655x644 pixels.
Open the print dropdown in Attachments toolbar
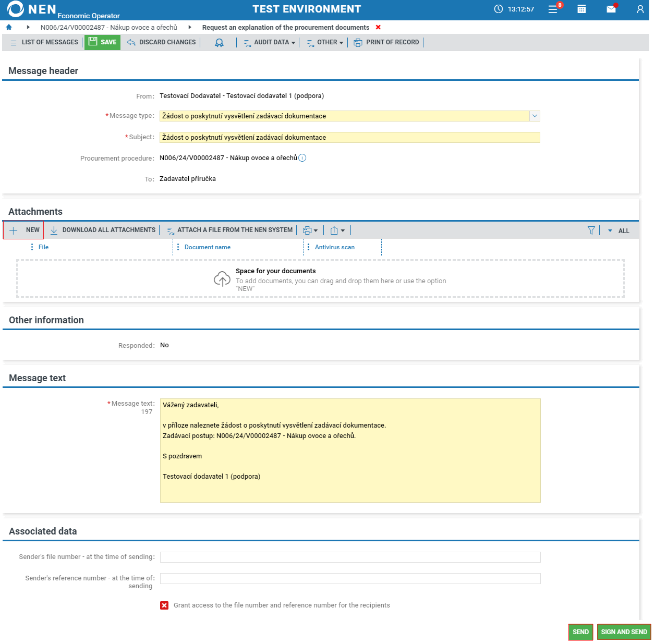[x=310, y=230]
